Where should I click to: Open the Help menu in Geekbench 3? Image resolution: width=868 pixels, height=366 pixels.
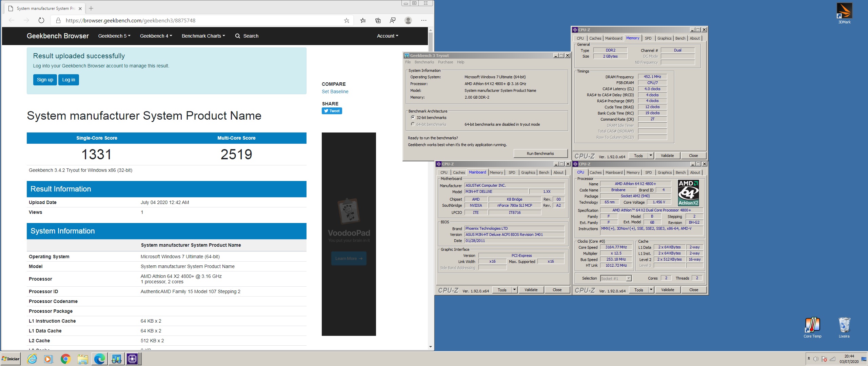click(x=460, y=62)
